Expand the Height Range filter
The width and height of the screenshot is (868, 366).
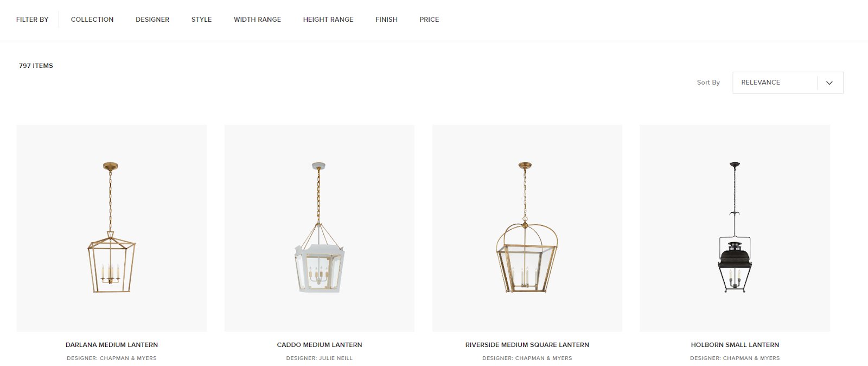(x=328, y=20)
